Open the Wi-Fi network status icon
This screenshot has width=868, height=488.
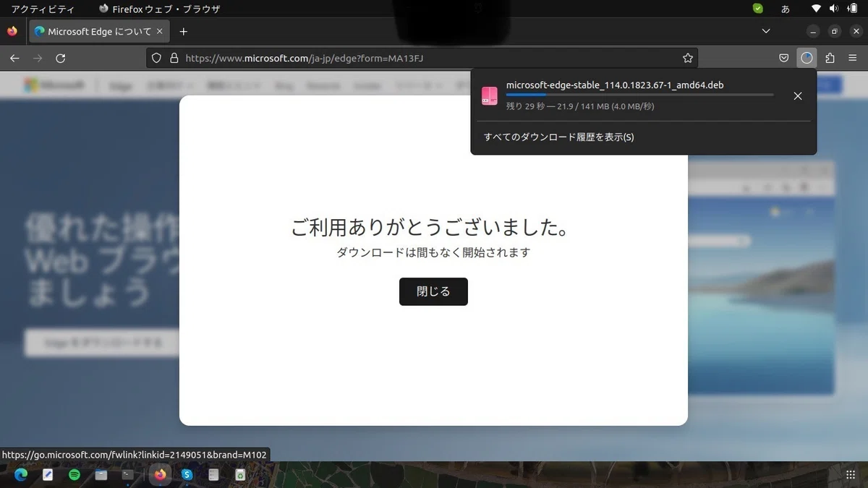tap(816, 9)
